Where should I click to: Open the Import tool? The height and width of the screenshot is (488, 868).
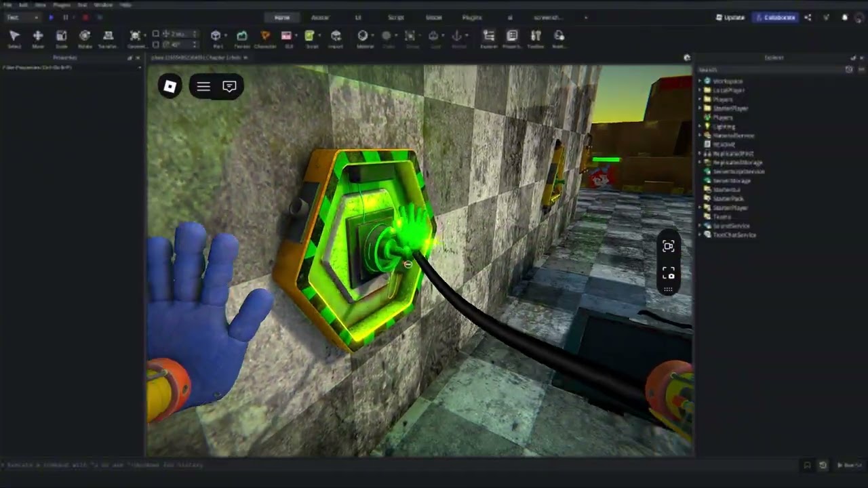coord(336,39)
